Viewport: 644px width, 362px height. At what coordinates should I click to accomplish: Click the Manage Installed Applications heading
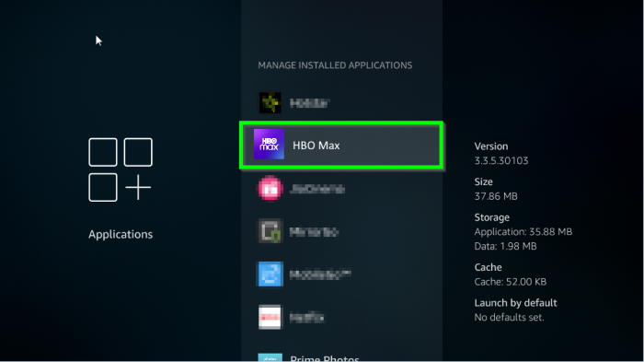pos(335,65)
